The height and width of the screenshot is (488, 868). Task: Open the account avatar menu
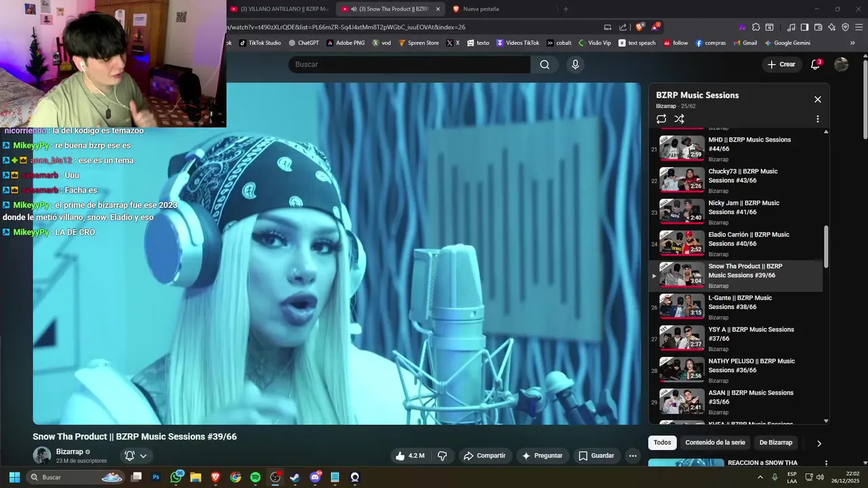pos(842,64)
